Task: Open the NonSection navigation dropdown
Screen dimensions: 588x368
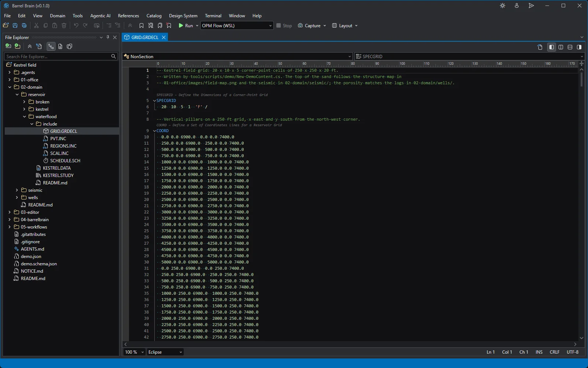Action: coord(237,56)
